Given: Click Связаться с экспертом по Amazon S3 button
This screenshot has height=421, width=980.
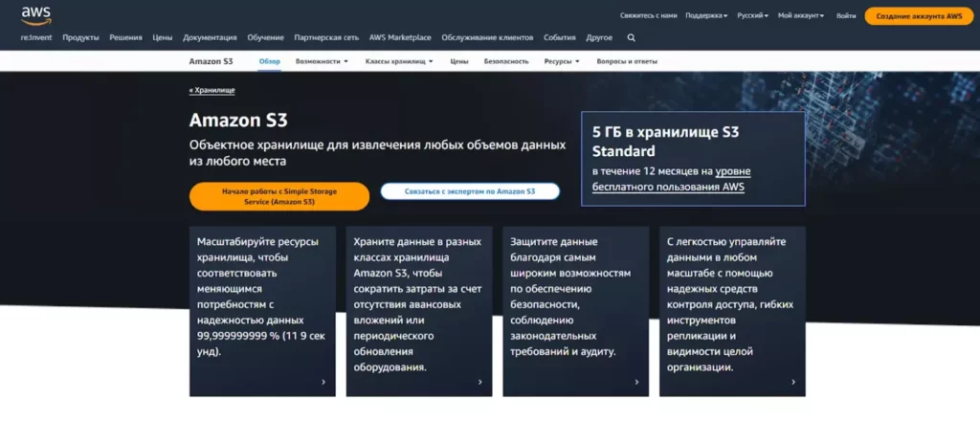Looking at the screenshot, I should click(x=470, y=191).
